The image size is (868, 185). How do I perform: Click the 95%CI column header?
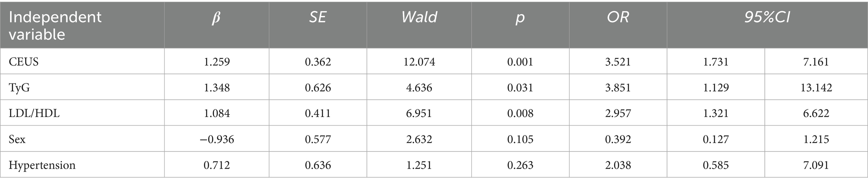766,18
